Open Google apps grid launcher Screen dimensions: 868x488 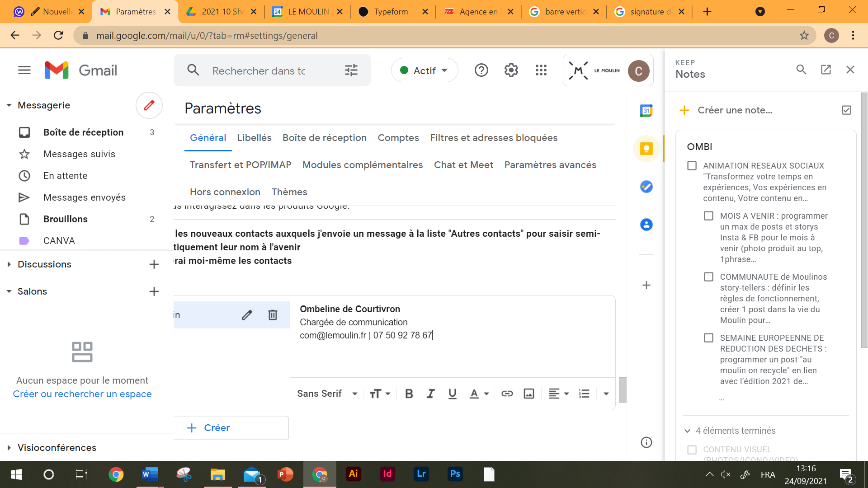541,70
